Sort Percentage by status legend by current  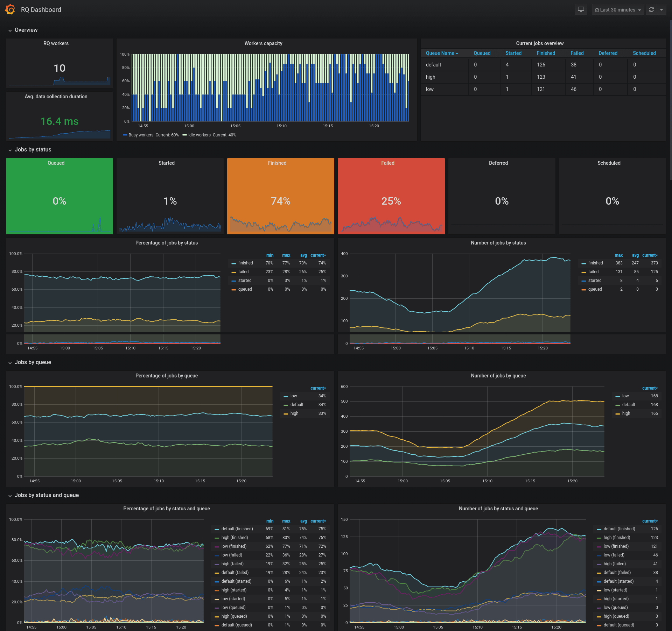pos(318,255)
